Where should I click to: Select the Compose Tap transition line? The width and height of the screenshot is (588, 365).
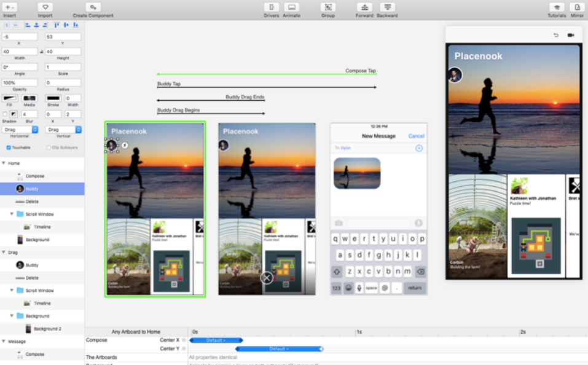point(267,74)
